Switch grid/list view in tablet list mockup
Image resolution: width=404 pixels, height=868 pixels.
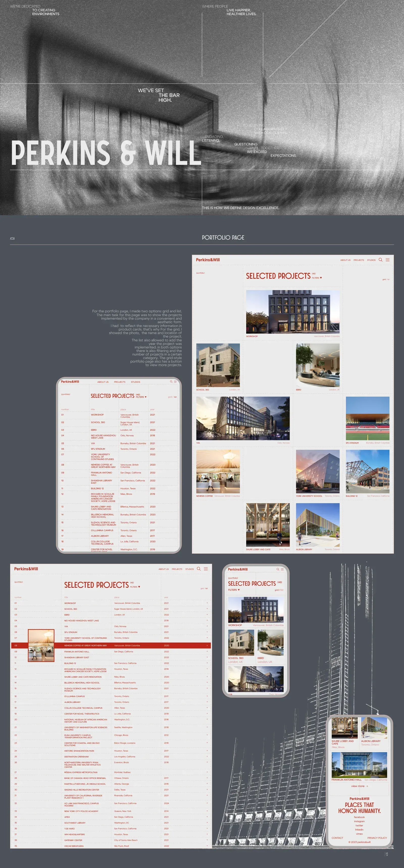point(172,397)
